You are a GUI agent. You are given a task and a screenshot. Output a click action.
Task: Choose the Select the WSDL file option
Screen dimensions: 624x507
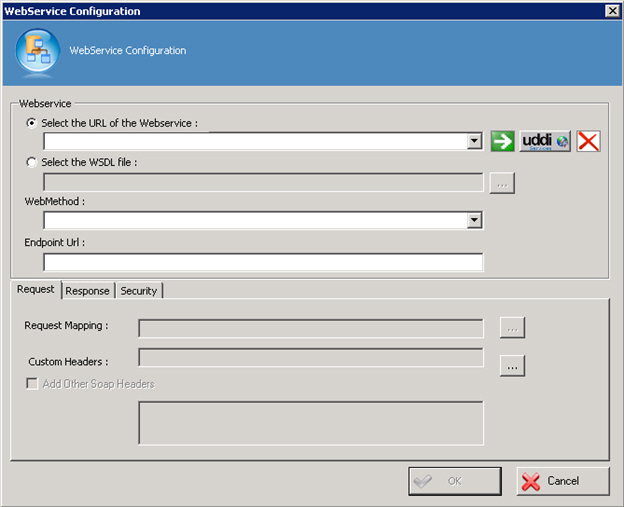tap(33, 162)
